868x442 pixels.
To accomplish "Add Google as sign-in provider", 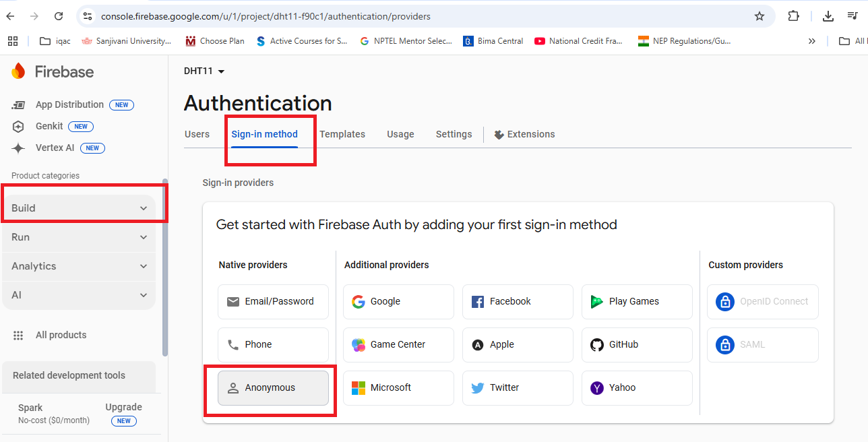I will (398, 302).
